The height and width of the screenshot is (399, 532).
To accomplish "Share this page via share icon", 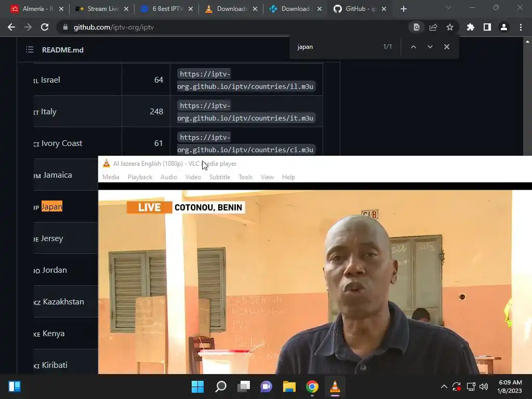I will pos(433,27).
